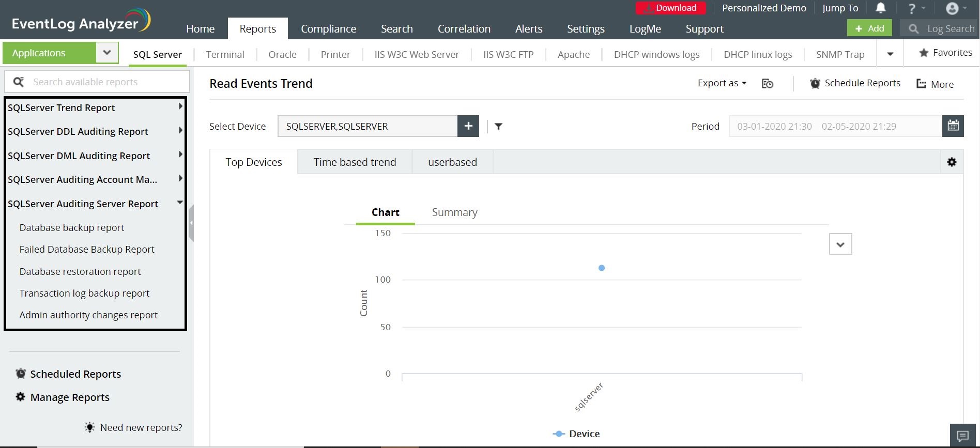Open the Period calendar picker
The height and width of the screenshot is (448, 980).
953,126
